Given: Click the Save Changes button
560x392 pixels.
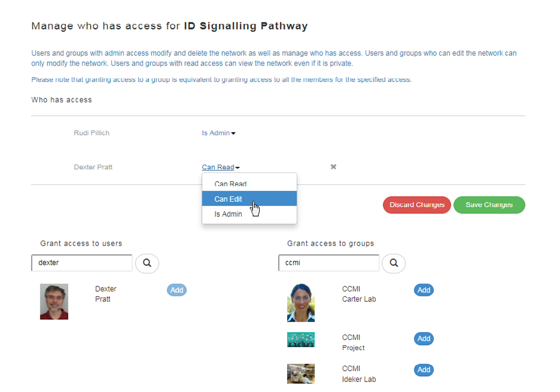Looking at the screenshot, I should [x=489, y=205].
